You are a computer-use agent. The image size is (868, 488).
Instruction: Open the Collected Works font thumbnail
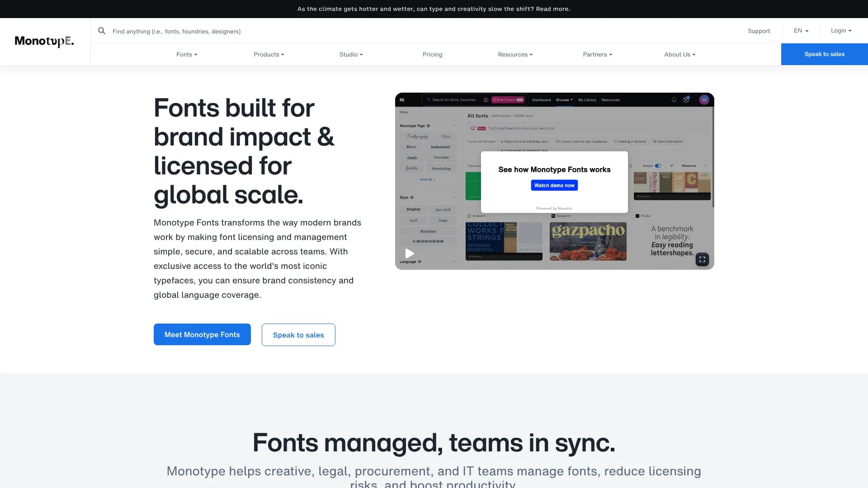[504, 241]
